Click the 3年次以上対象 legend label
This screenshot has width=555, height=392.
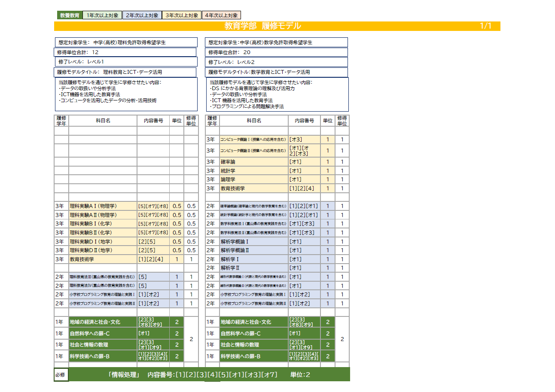click(x=182, y=15)
